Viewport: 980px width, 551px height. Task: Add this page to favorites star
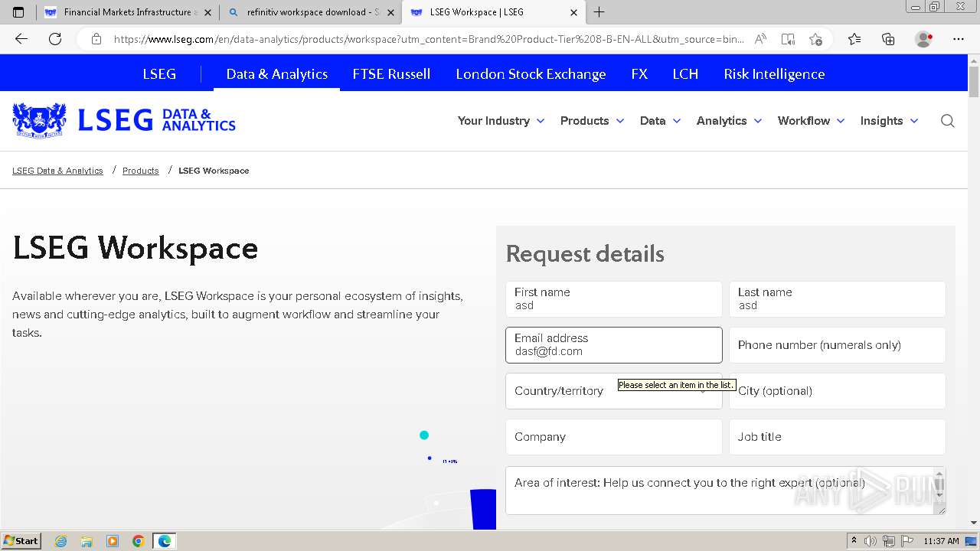coord(815,39)
